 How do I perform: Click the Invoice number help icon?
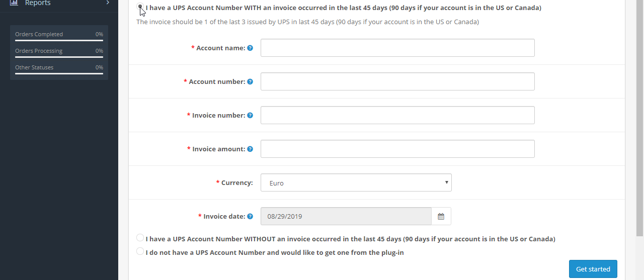(x=250, y=116)
